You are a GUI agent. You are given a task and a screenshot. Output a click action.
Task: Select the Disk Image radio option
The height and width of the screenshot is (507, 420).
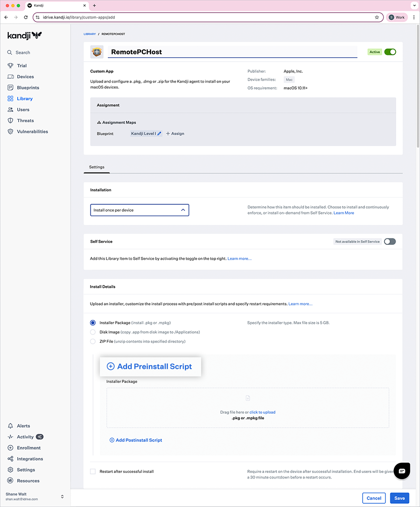93,332
